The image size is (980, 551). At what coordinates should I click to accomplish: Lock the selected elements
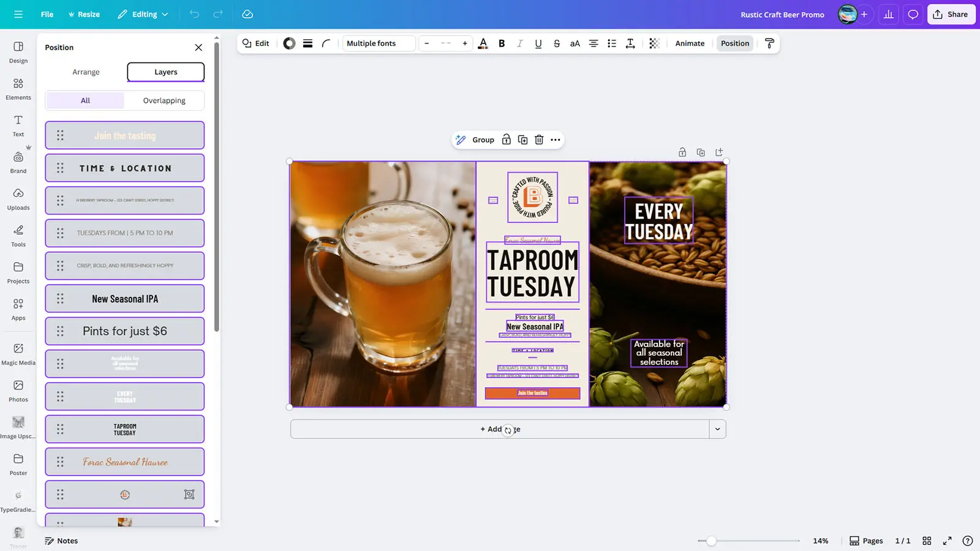(x=507, y=140)
